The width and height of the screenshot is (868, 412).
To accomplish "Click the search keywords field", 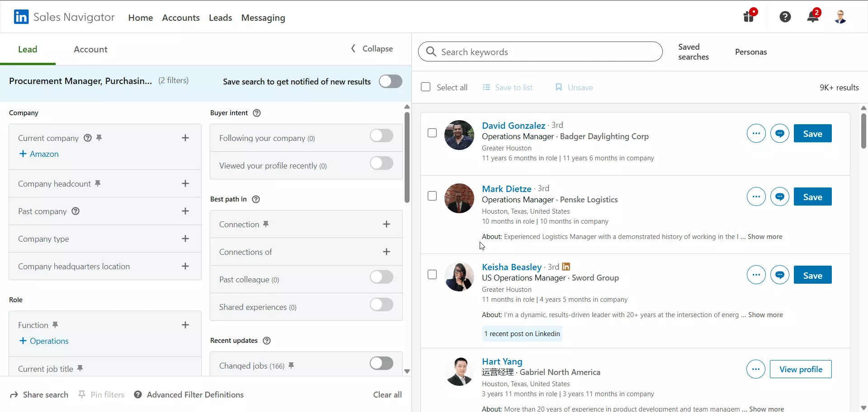I will pos(540,51).
